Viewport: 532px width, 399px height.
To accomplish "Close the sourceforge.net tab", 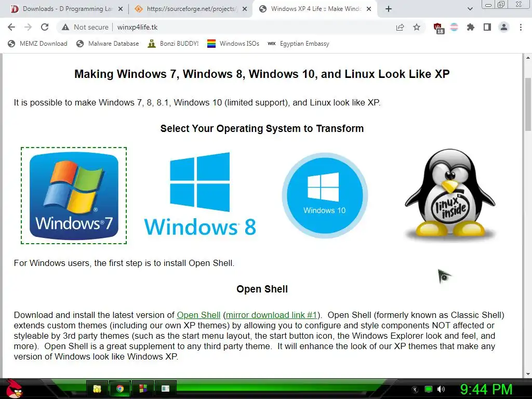I will coord(245,9).
